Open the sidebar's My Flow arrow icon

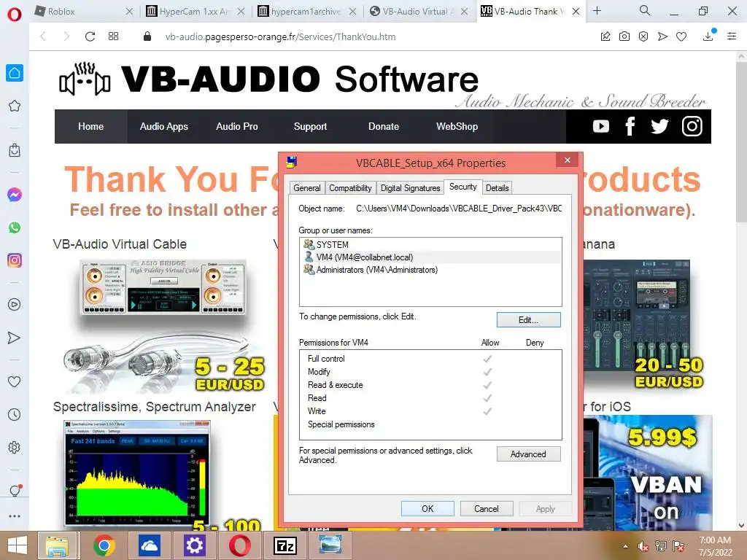point(15,338)
